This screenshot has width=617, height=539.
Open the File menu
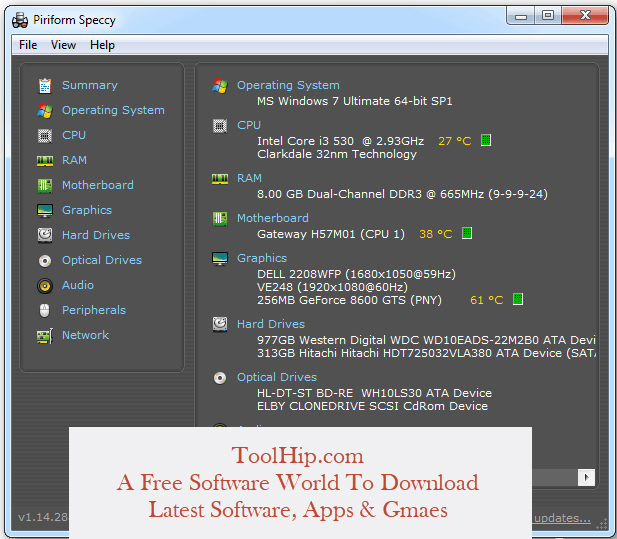pos(28,45)
